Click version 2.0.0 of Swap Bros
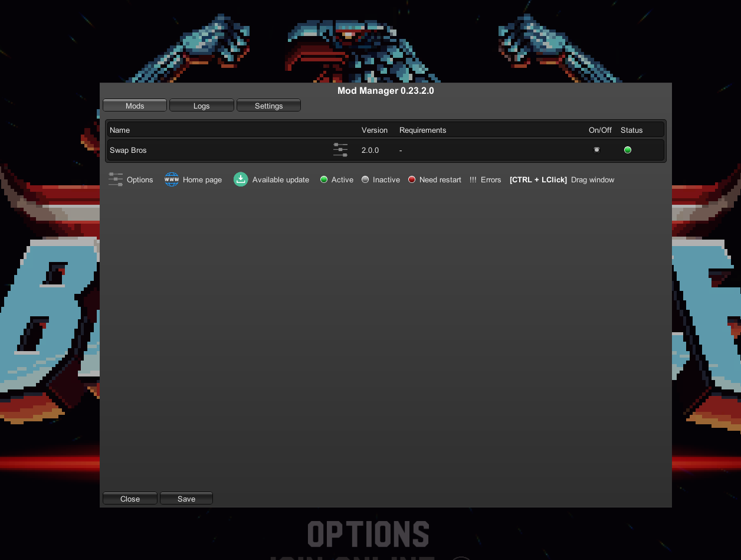Screen dimensions: 741x560 370,150
